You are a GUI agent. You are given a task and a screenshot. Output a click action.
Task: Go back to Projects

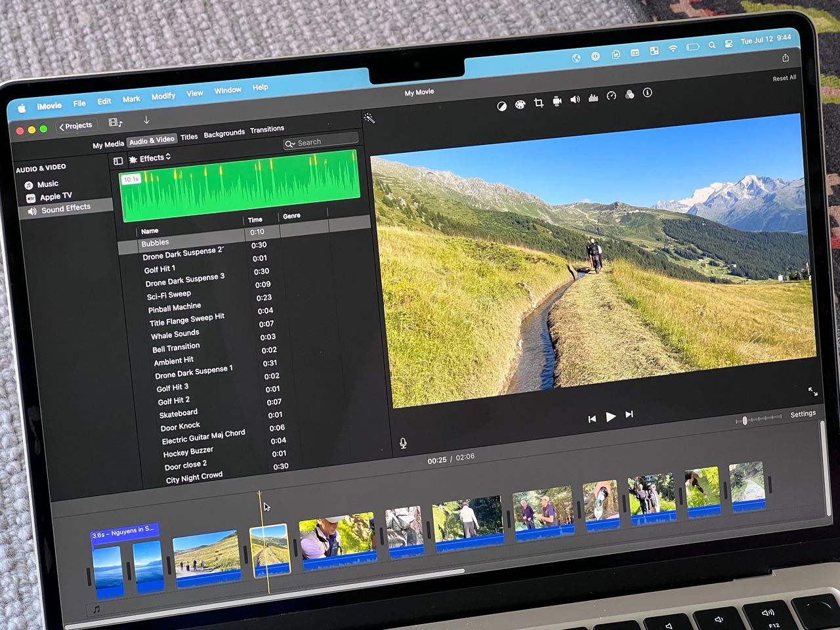(x=76, y=126)
